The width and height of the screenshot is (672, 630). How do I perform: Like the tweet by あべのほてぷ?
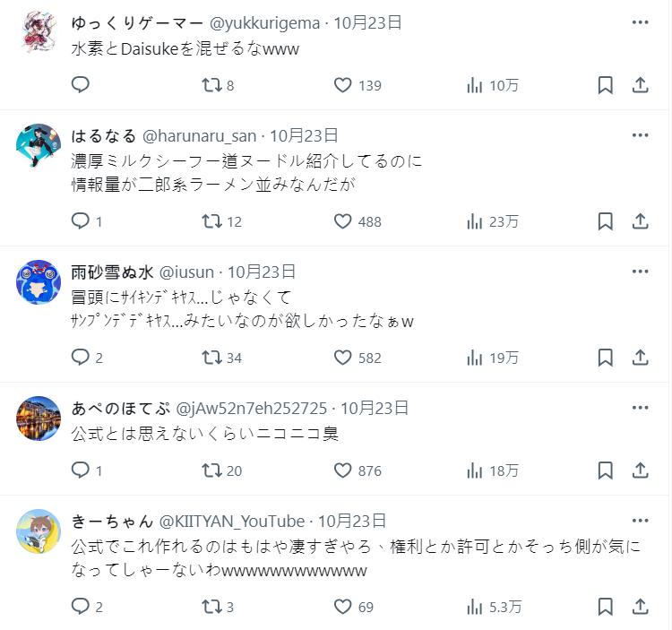pos(342,470)
